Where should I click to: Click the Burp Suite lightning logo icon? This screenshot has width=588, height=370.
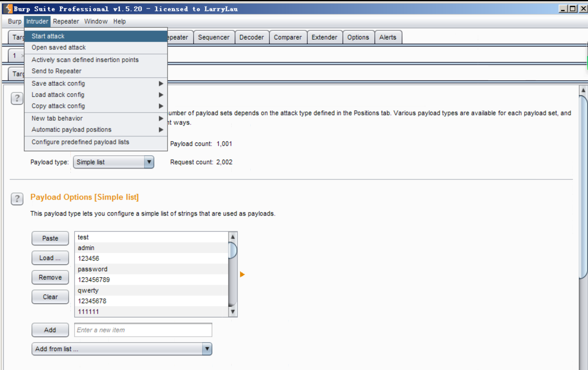(8, 9)
